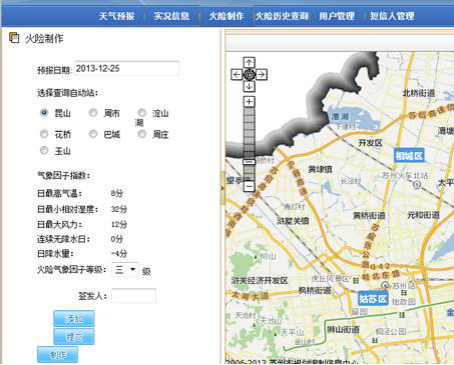Zoom out with the minus button
The height and width of the screenshot is (365, 454).
[249, 186]
